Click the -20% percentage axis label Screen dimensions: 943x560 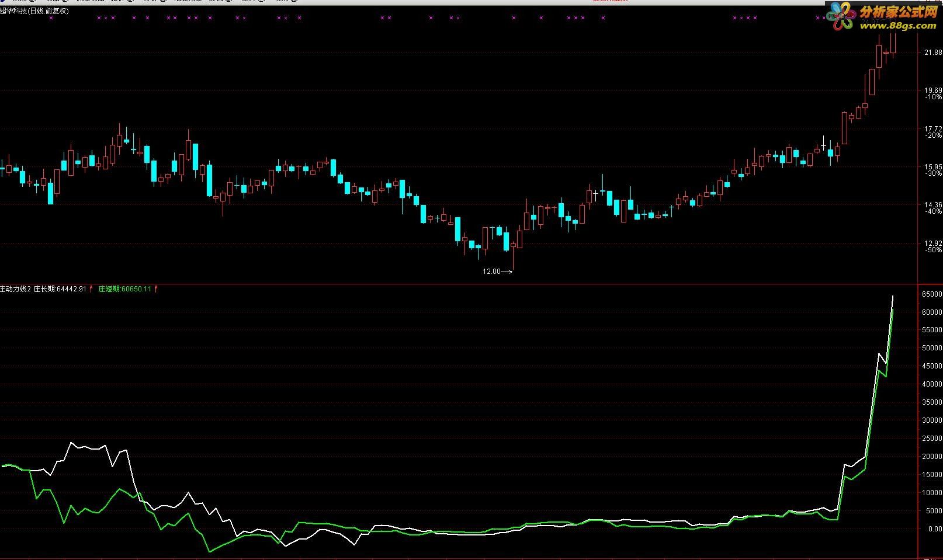click(934, 135)
